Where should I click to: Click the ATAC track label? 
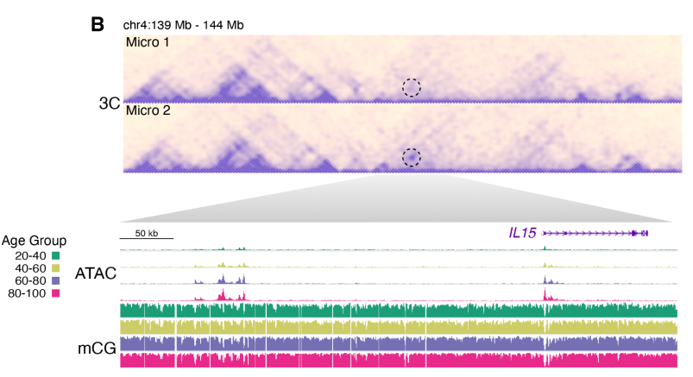[96, 274]
